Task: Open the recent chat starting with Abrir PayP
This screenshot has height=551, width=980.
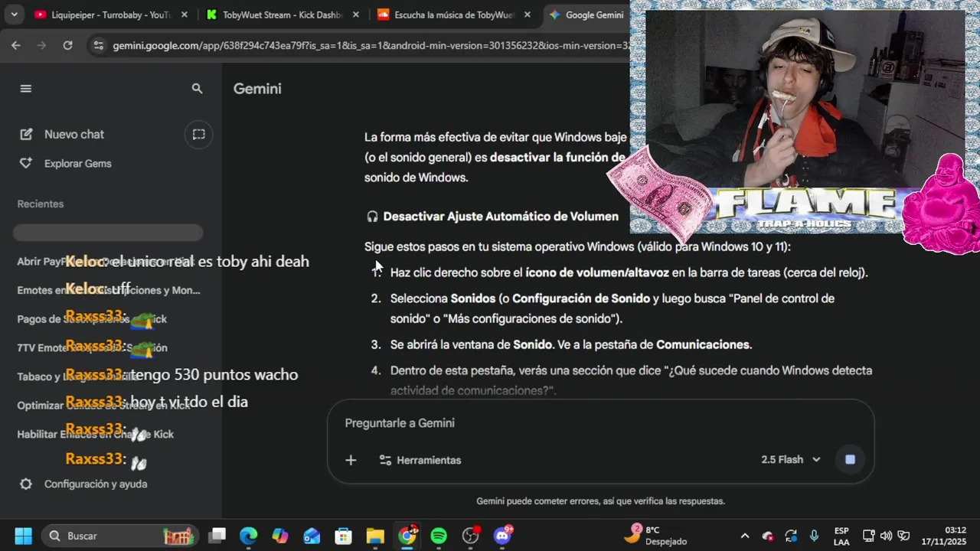Action: tap(109, 261)
